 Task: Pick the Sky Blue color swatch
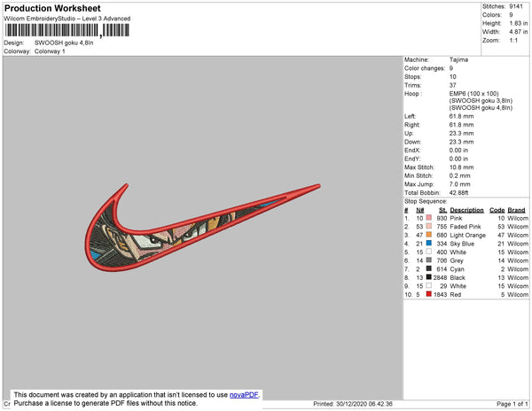[429, 244]
